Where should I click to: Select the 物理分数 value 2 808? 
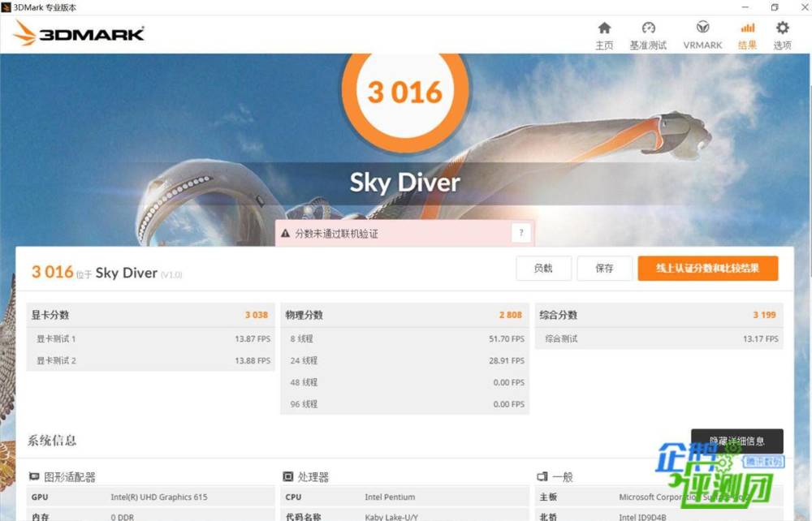click(x=510, y=315)
